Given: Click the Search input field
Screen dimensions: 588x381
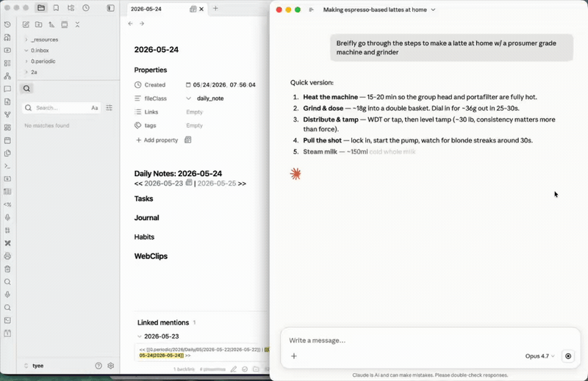Looking at the screenshot, I should (x=61, y=108).
